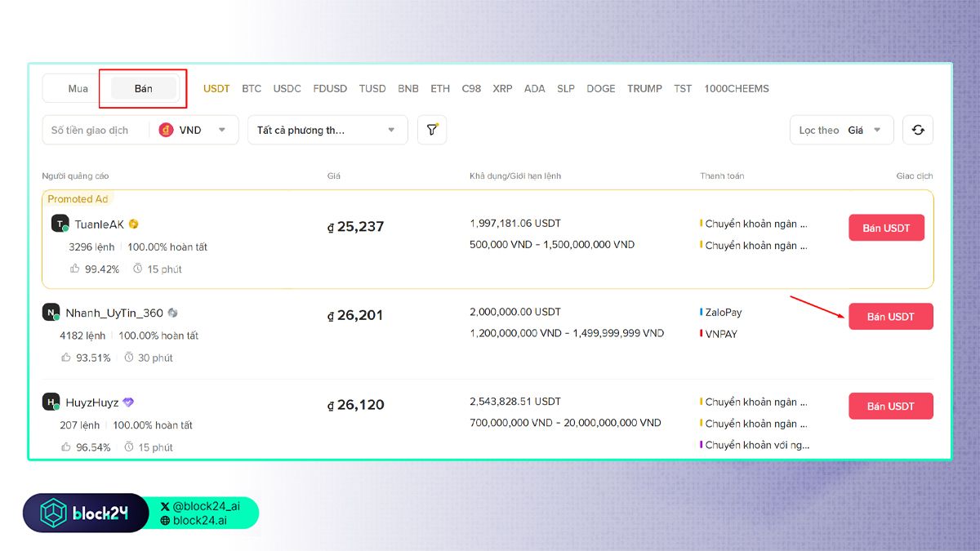980x551 pixels.
Task: Click the price 25,237
Action: coord(355,227)
